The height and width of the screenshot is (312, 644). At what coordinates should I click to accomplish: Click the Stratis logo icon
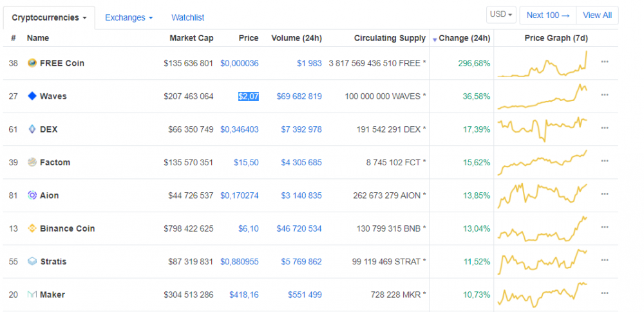(x=32, y=262)
